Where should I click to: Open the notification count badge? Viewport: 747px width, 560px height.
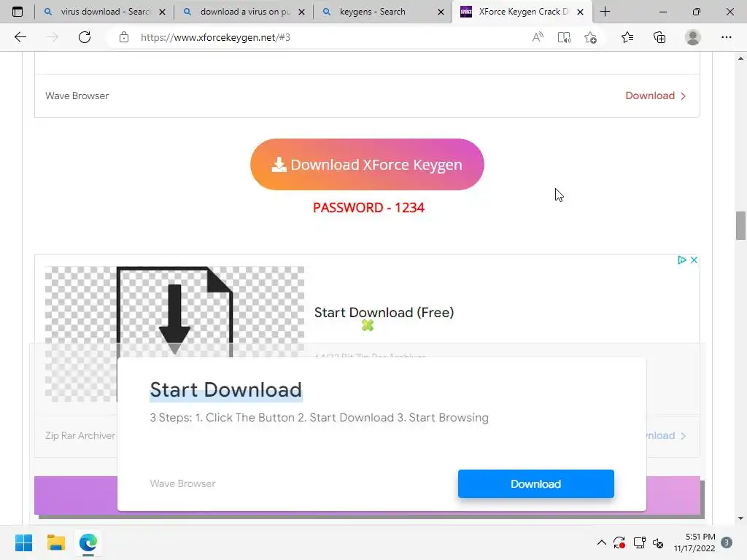pos(727,542)
